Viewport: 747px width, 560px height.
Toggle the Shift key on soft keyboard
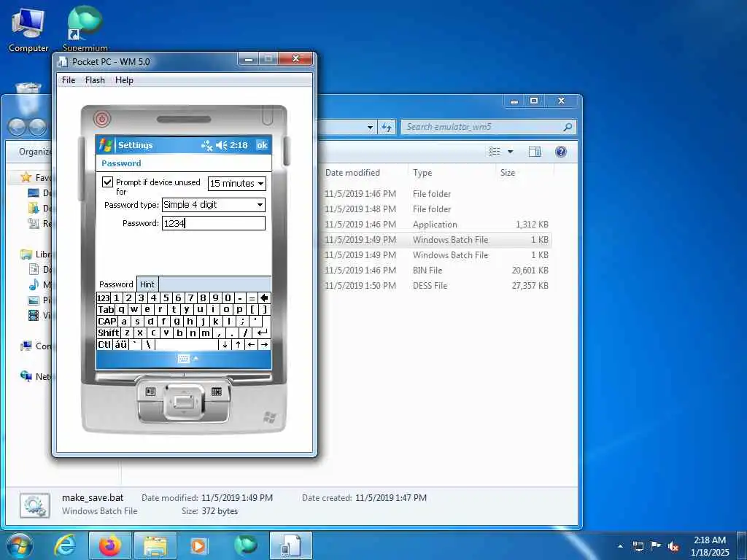click(x=109, y=332)
